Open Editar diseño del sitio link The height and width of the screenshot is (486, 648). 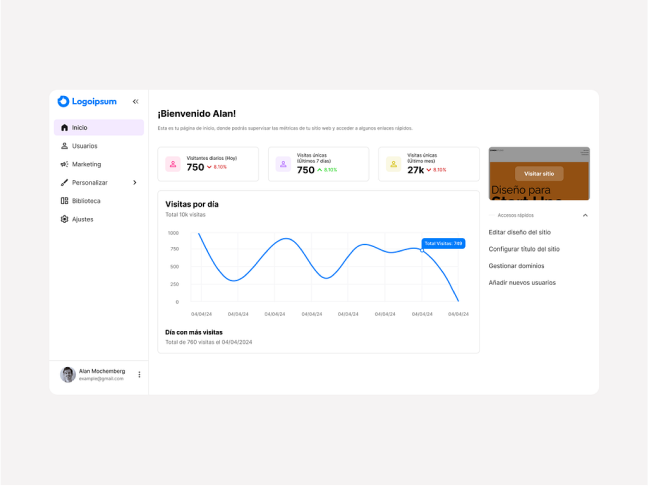click(x=519, y=232)
